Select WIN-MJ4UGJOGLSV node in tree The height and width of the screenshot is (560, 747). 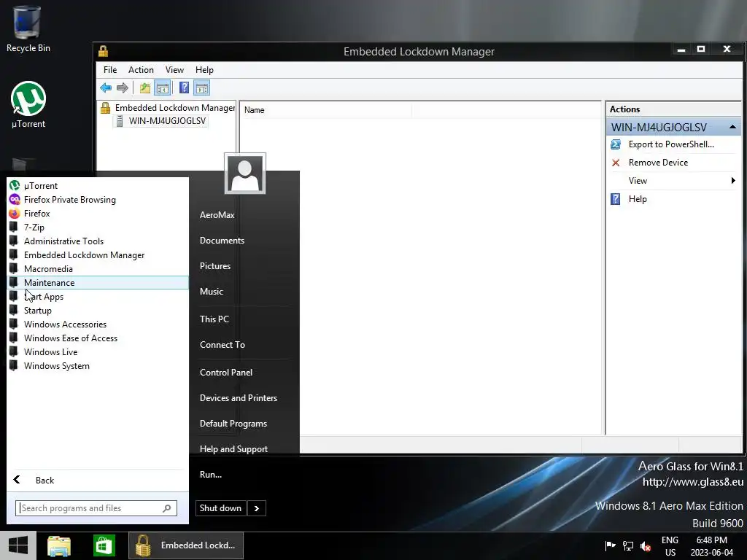pyautogui.click(x=167, y=121)
